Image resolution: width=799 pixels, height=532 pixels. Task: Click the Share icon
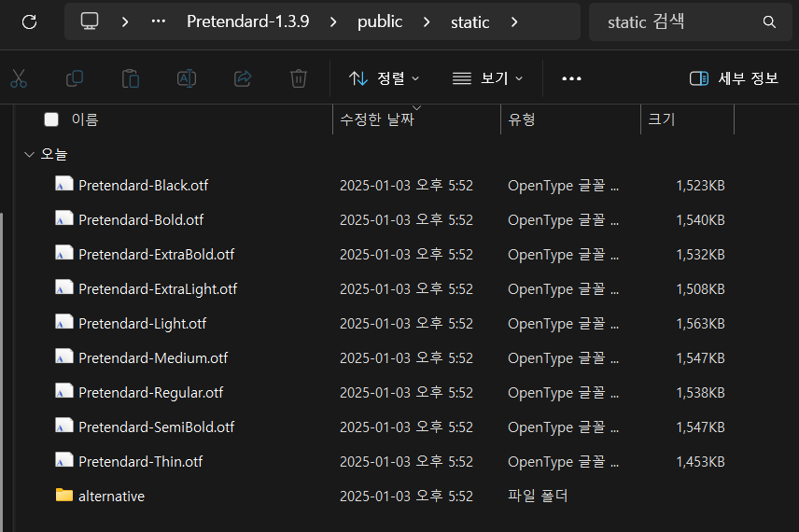pos(243,78)
